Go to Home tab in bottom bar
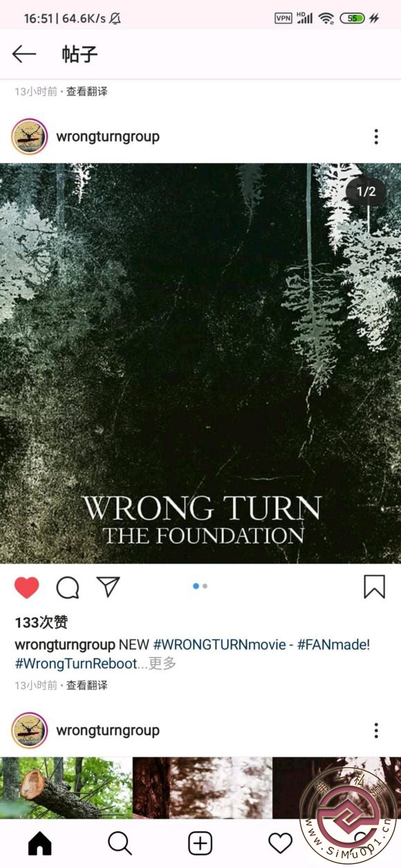Viewport: 401px width, 868px height. (x=39, y=843)
